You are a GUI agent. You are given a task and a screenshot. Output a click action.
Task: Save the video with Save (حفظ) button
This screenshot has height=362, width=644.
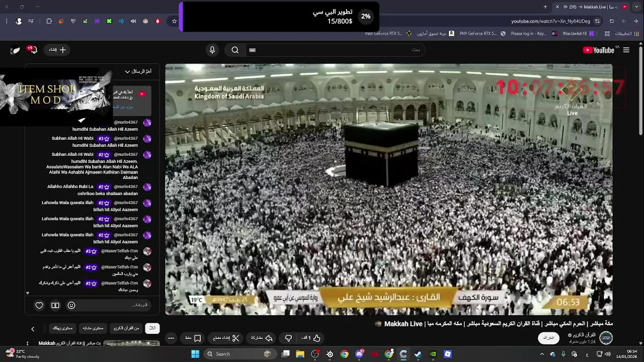click(x=193, y=338)
